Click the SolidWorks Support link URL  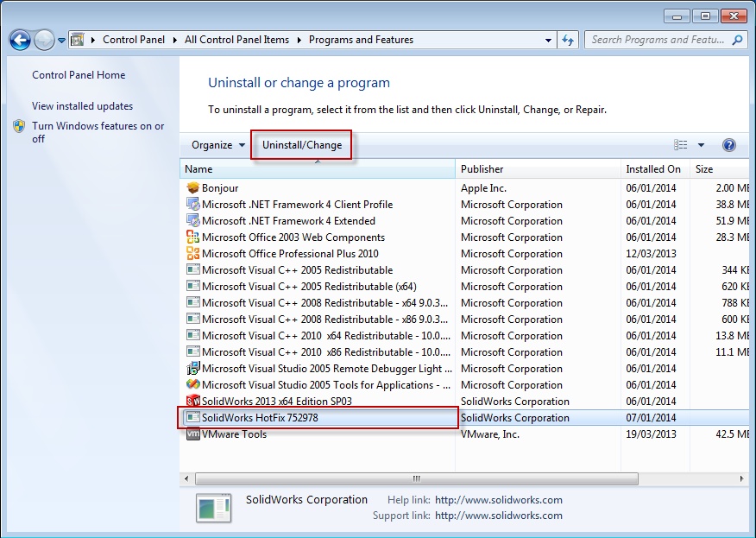(x=499, y=516)
